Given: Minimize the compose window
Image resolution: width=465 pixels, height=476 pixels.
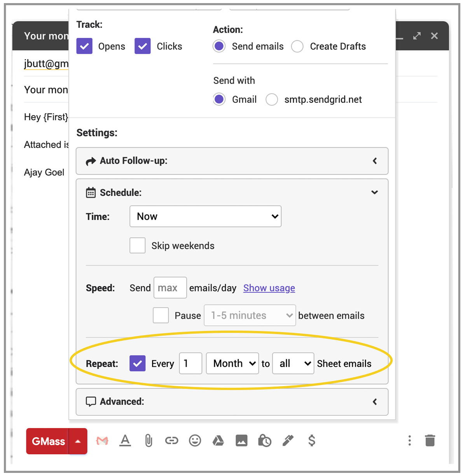Looking at the screenshot, I should (399, 38).
